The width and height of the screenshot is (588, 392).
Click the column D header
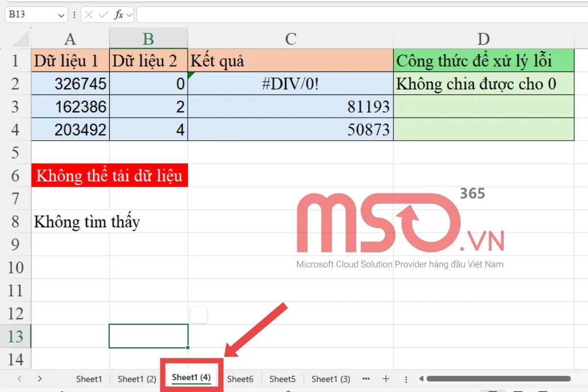pyautogui.click(x=484, y=39)
